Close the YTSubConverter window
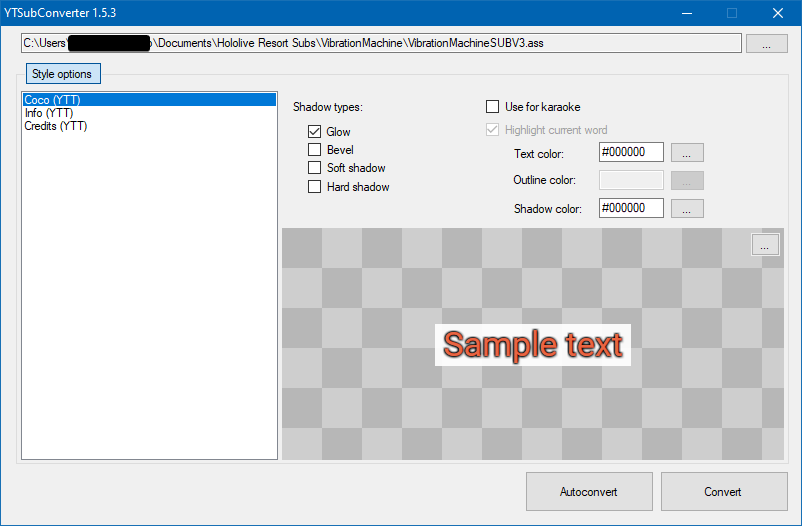Viewport: 802px width, 526px height. click(778, 13)
